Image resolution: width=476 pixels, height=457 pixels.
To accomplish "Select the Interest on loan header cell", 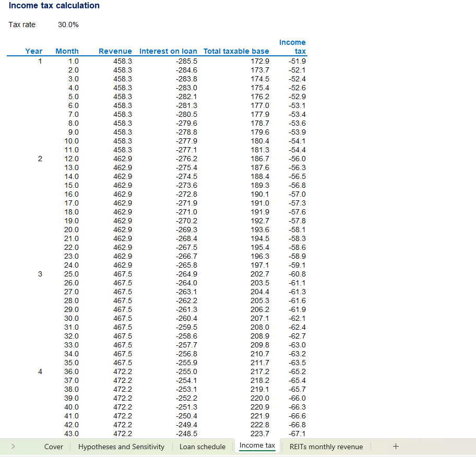I will coord(168,51).
